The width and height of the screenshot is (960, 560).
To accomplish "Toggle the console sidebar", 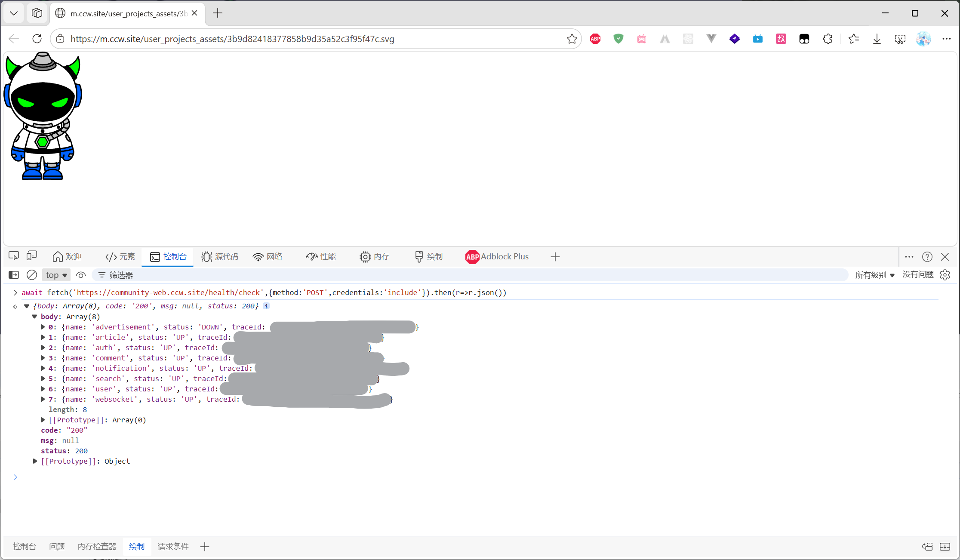I will coord(14,275).
